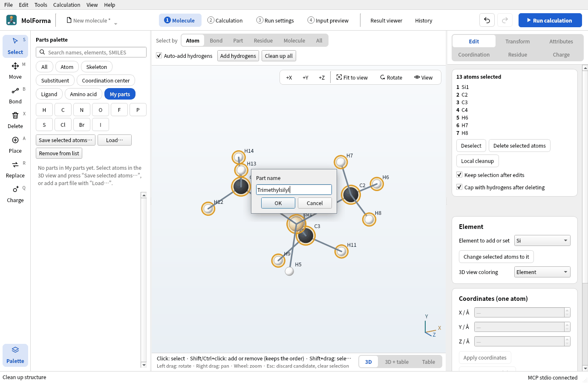This screenshot has height=383, width=588.
Task: Click the Rotate view button
Action: pos(391,77)
